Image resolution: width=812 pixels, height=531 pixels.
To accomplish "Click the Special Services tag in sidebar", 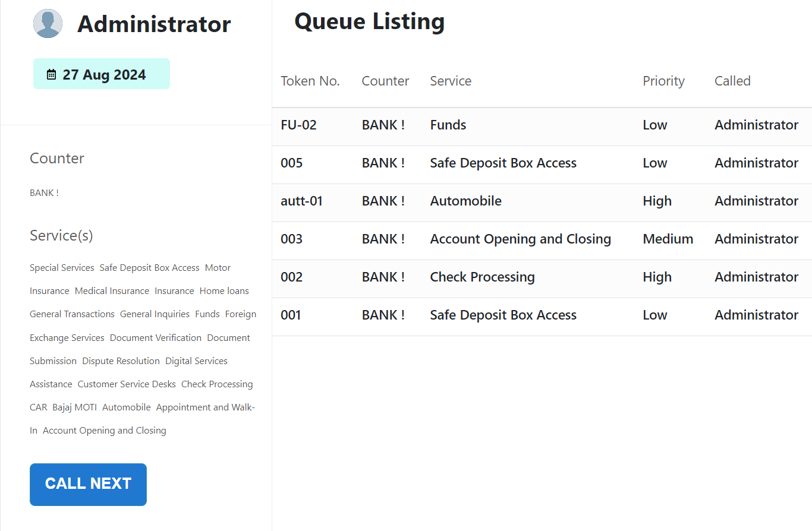I will tap(62, 268).
